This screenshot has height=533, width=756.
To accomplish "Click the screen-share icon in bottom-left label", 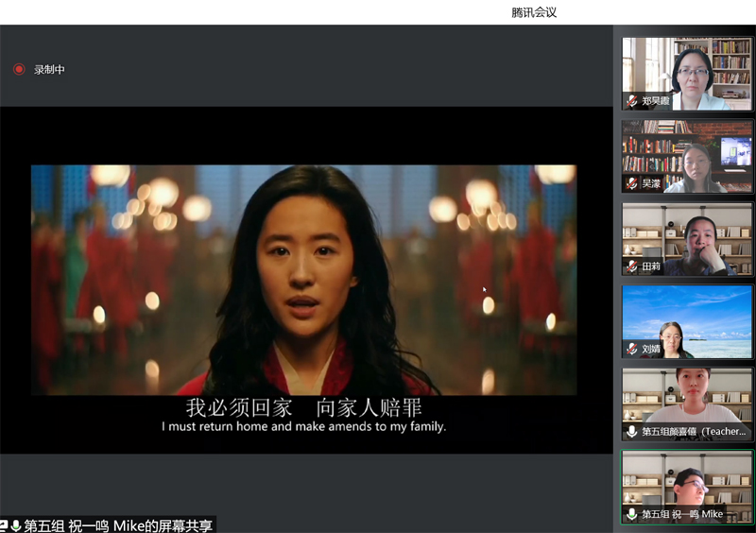I will 5,525.
